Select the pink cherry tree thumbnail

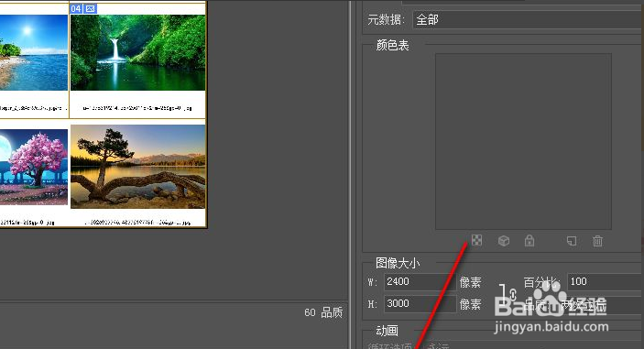click(x=34, y=167)
